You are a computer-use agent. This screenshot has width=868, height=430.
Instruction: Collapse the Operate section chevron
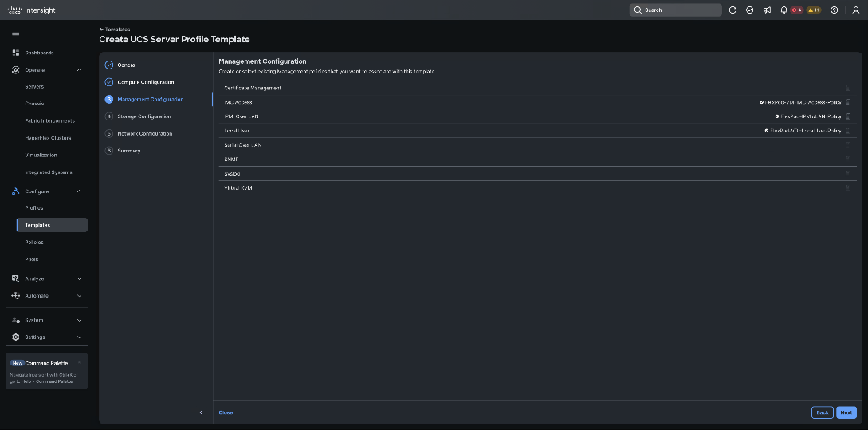[x=79, y=70]
